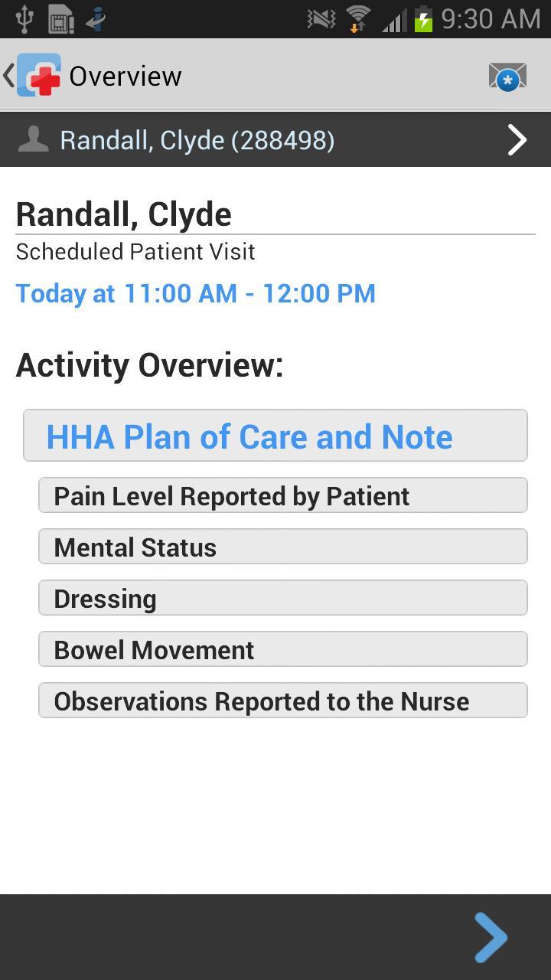Screen dimensions: 551x980
Task: Tap the clock showing 9:30 AM
Action: tap(491, 18)
